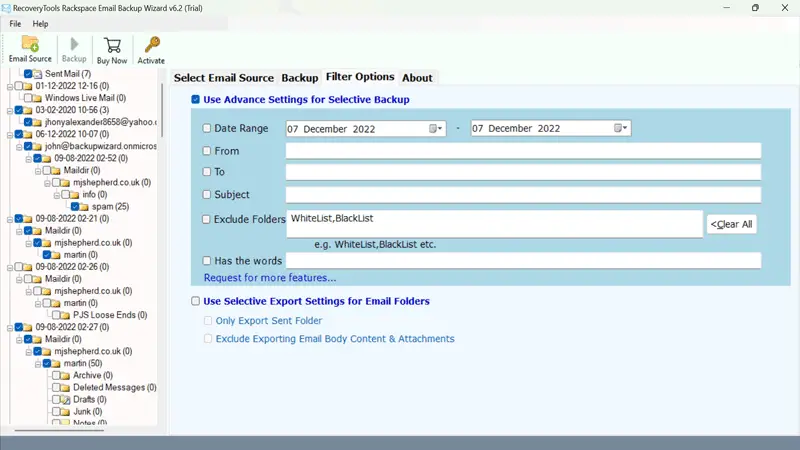Screen dimensions: 800x450
Task: Open the Buy Now cart icon
Action: (112, 44)
